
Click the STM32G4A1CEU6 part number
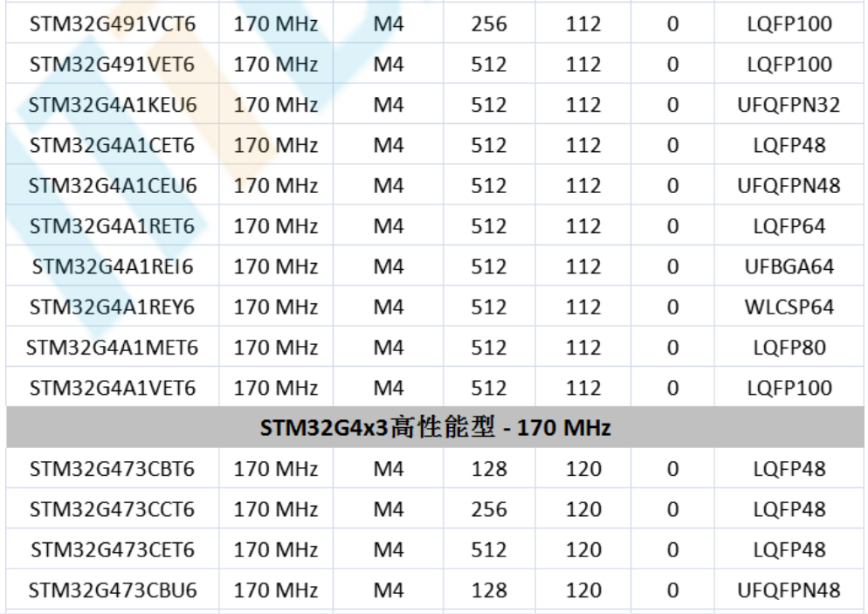tap(112, 186)
